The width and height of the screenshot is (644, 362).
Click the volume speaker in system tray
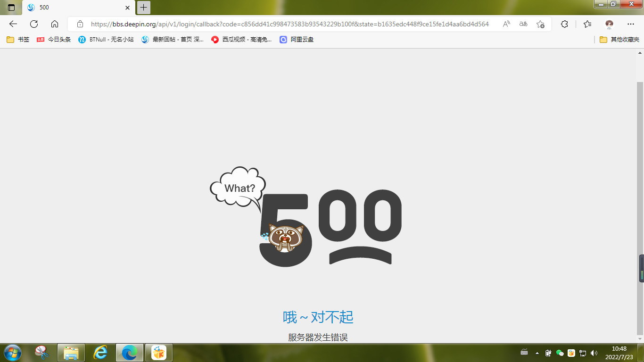coord(593,352)
